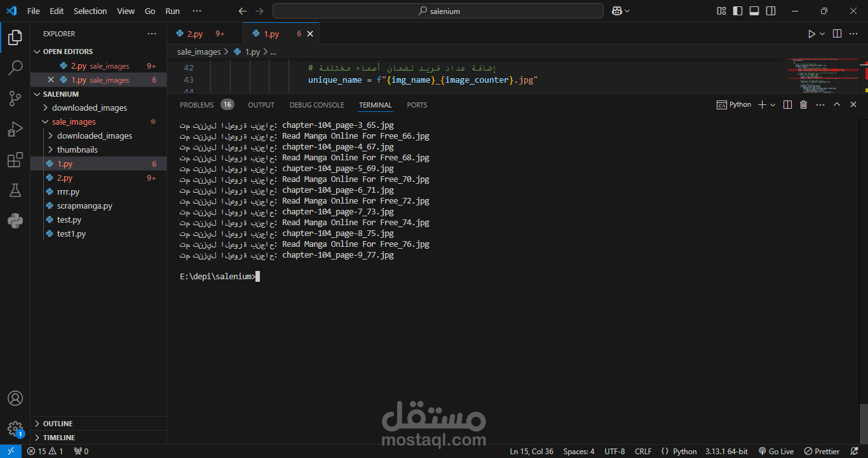Open the Accounts icon in activity bar
This screenshot has height=458, width=868.
click(x=15, y=398)
